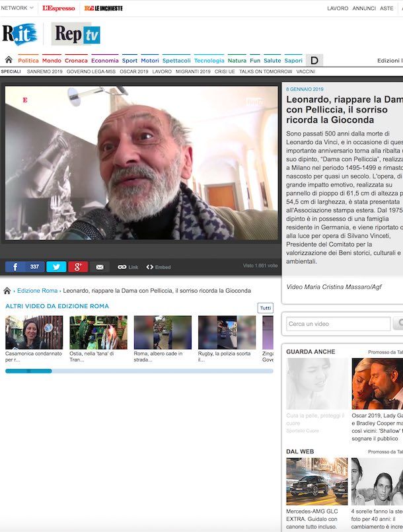This screenshot has height=532, width=403.
Task: Open the Le Inchieste logo link
Action: point(104,8)
